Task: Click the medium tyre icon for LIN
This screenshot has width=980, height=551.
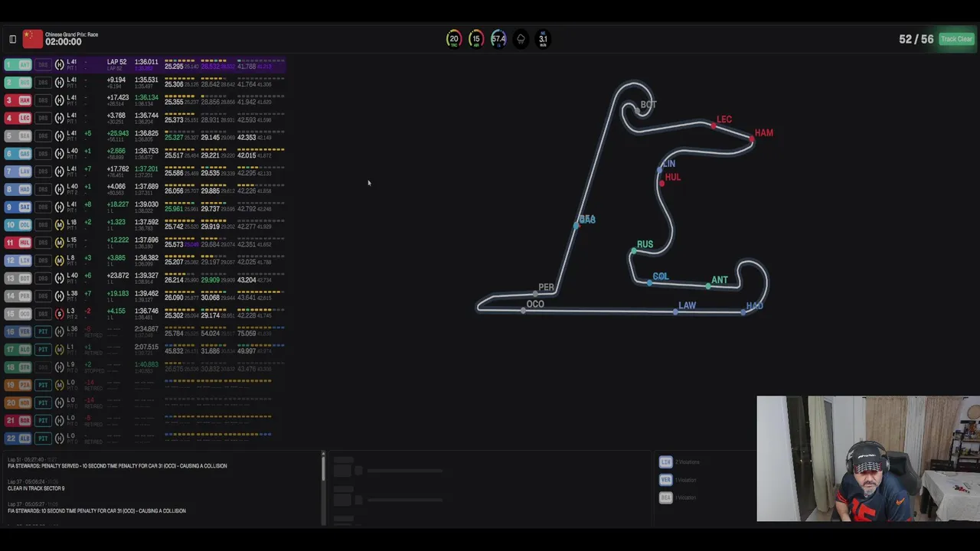Action: [60, 260]
